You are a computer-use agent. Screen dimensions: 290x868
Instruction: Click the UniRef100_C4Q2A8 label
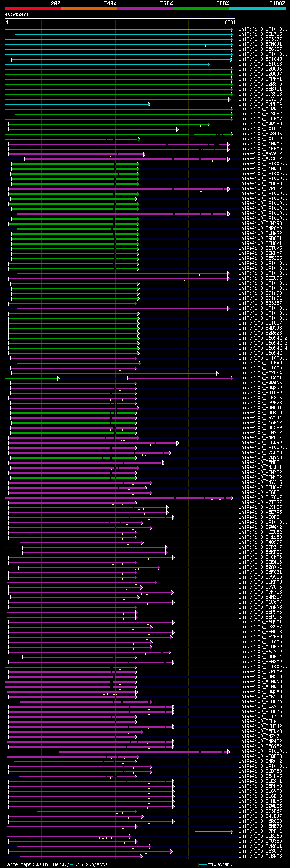point(260,692)
